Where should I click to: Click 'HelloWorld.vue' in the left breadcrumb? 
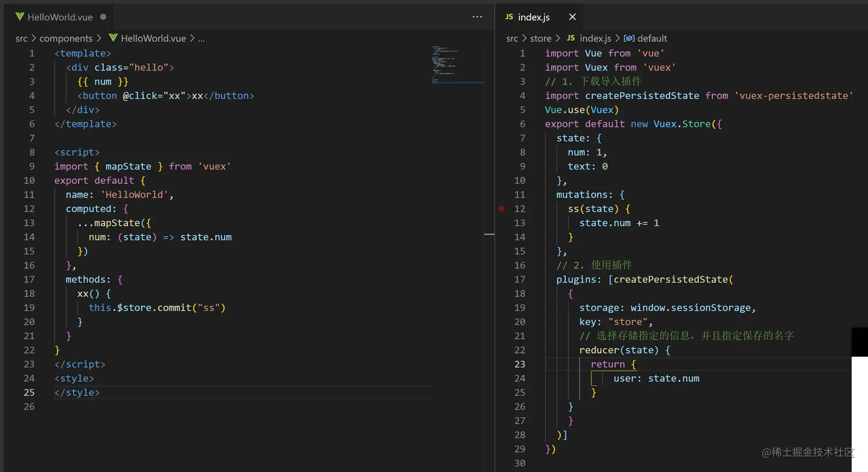153,38
